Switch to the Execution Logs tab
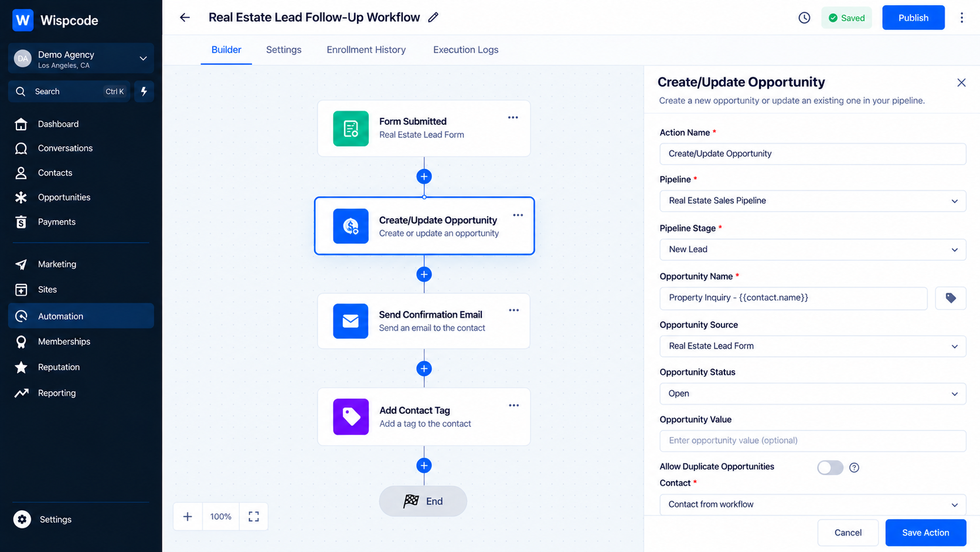The image size is (980, 552). pos(466,50)
